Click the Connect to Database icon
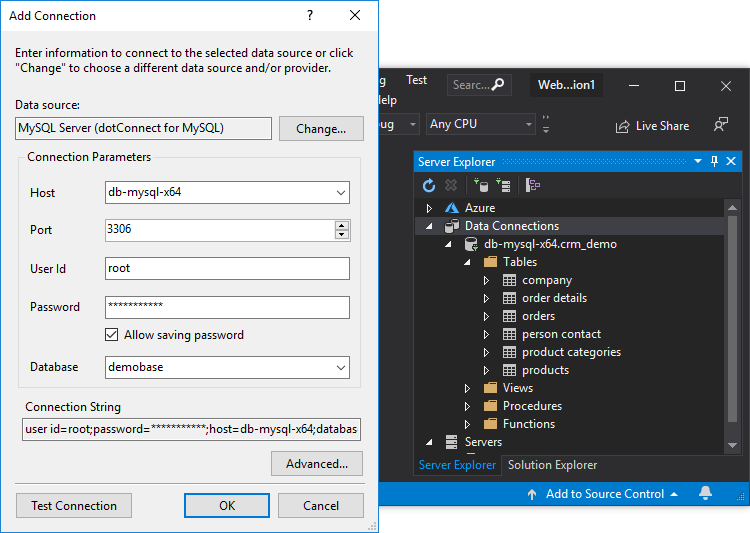The height and width of the screenshot is (533, 750). click(482, 185)
